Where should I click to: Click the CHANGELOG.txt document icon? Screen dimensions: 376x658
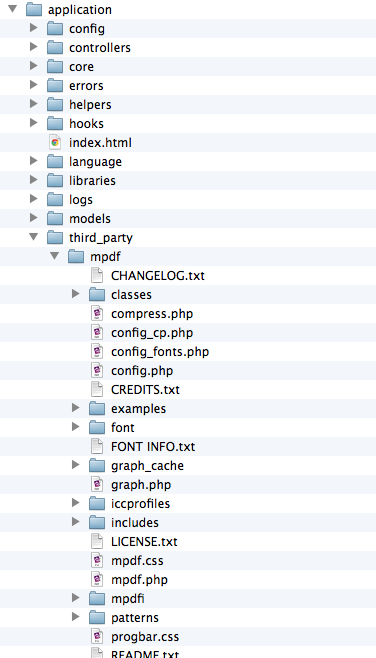coord(97,275)
